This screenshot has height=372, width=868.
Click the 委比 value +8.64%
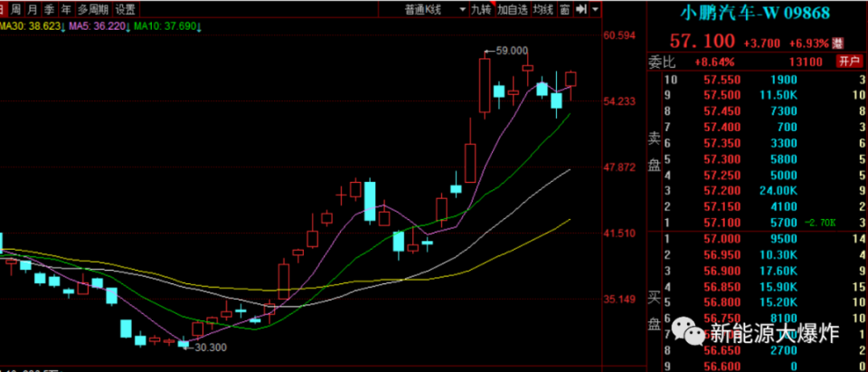714,62
